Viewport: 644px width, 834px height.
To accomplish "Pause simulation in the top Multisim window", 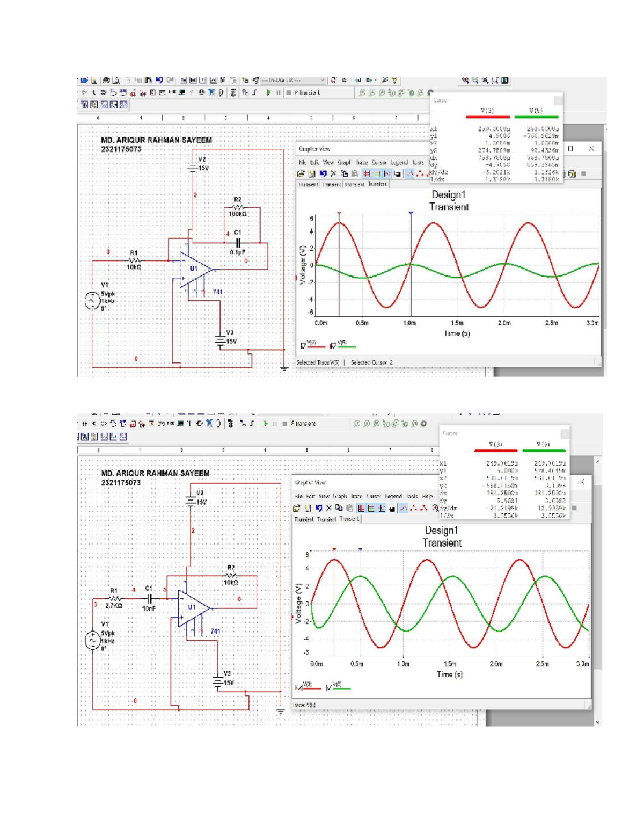I will point(278,92).
